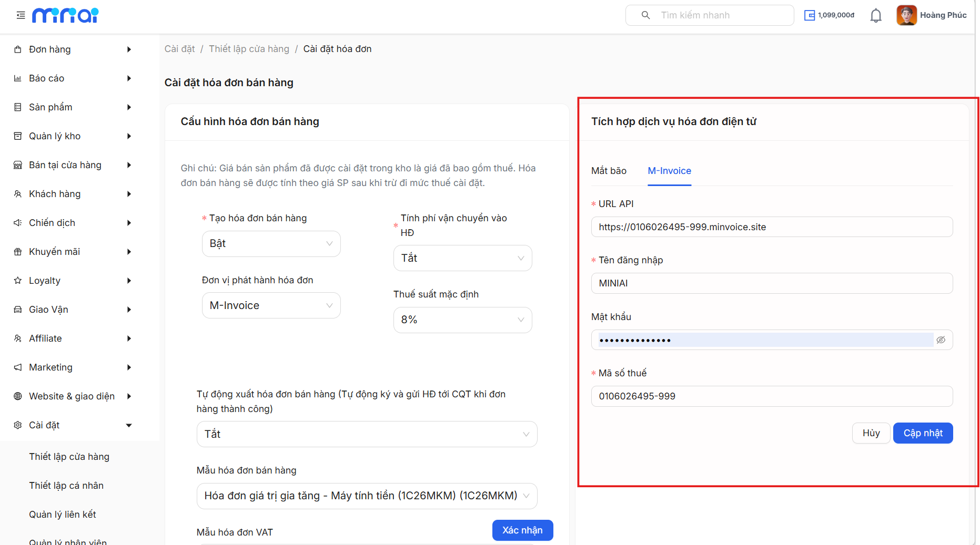This screenshot has height=545, width=980.
Task: Open Quản lý liên kết submenu item
Action: 63,515
